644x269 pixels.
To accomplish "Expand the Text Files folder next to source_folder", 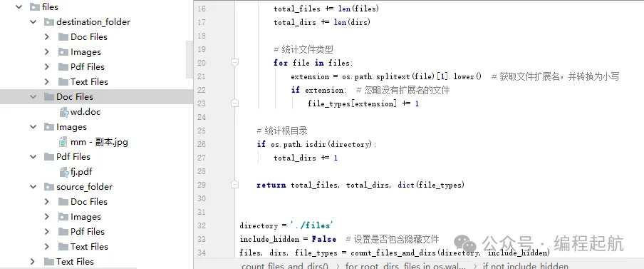I will [x=33, y=262].
